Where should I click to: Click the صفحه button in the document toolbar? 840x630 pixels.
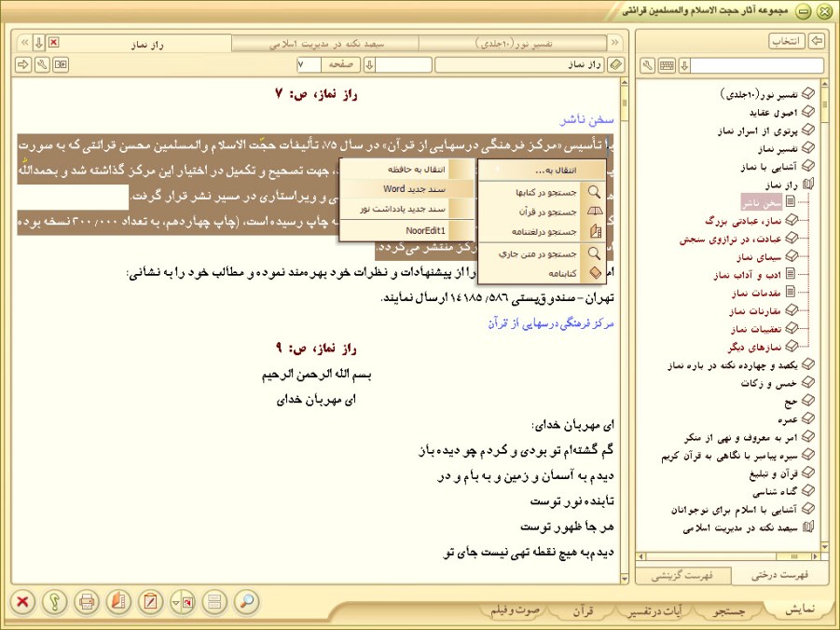(340, 65)
